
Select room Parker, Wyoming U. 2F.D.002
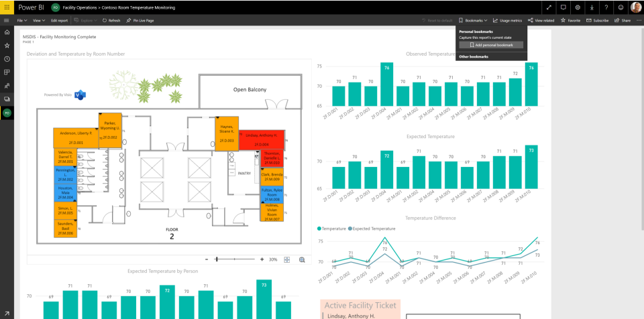pyautogui.click(x=110, y=130)
